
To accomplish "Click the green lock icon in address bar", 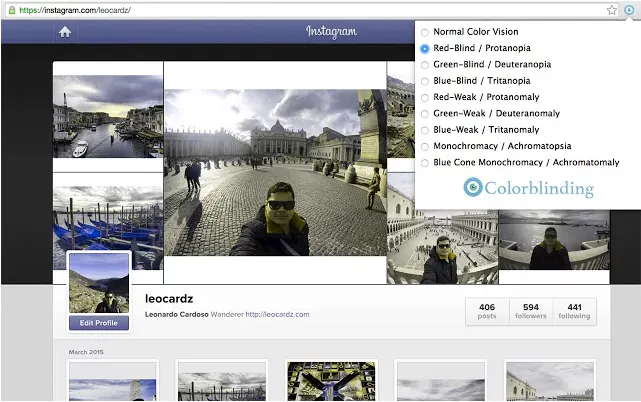I will 12,10.
